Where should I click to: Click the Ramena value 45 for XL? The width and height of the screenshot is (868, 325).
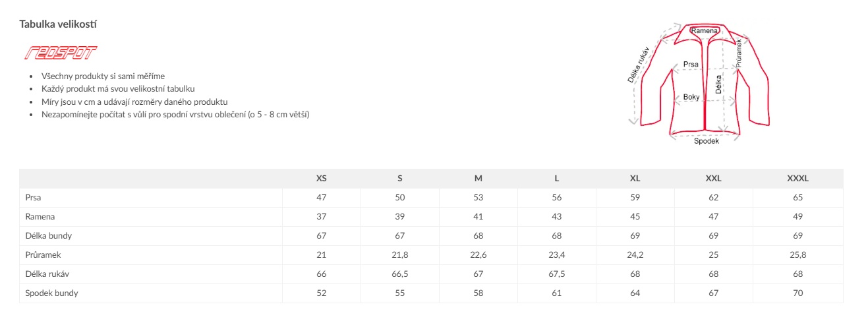click(x=635, y=217)
